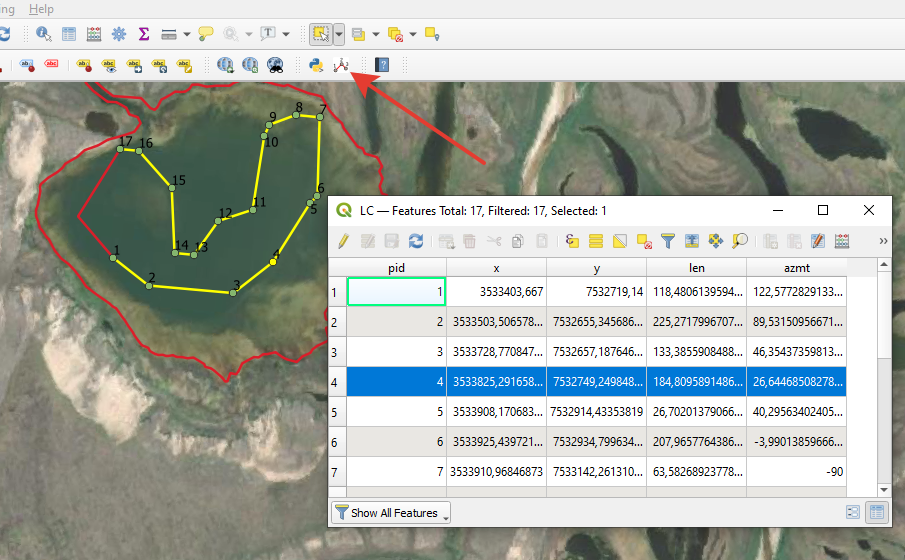This screenshot has width=905, height=560.
Task: Open the help plugin icon
Action: [381, 66]
